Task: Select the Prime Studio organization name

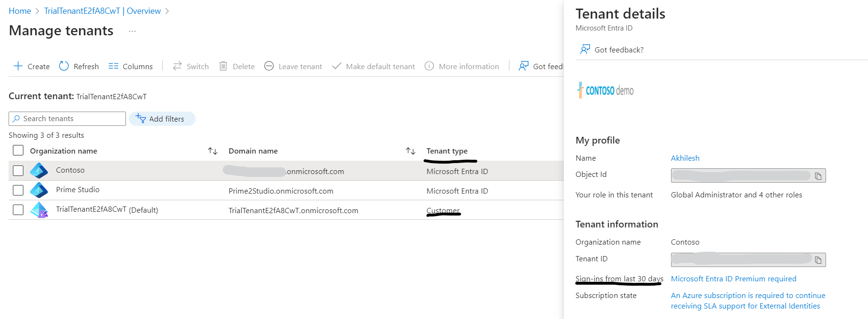Action: (78, 189)
